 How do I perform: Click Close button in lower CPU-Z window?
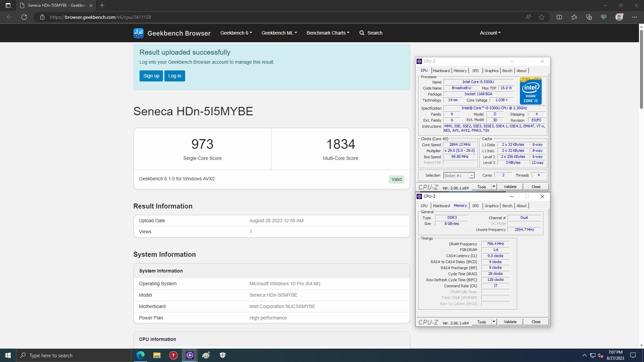coord(536,322)
